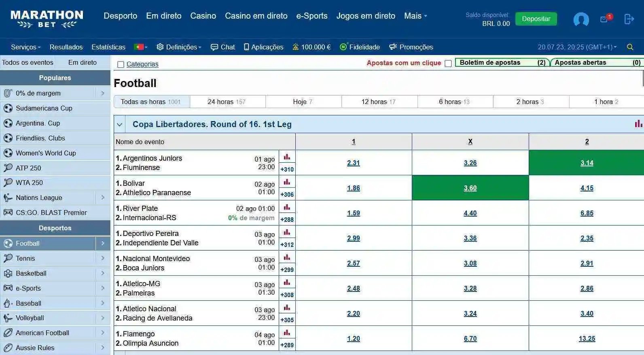
Task: Open the user account profile icon
Action: coord(581,19)
